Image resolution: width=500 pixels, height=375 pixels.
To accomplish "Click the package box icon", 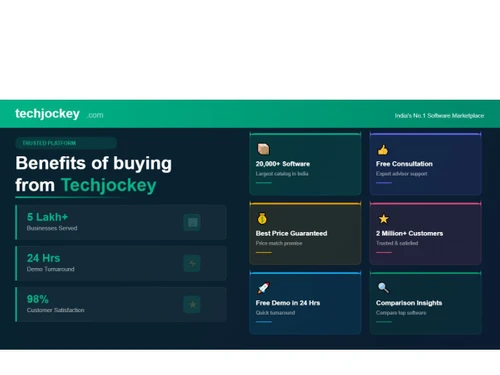I will (x=263, y=149).
